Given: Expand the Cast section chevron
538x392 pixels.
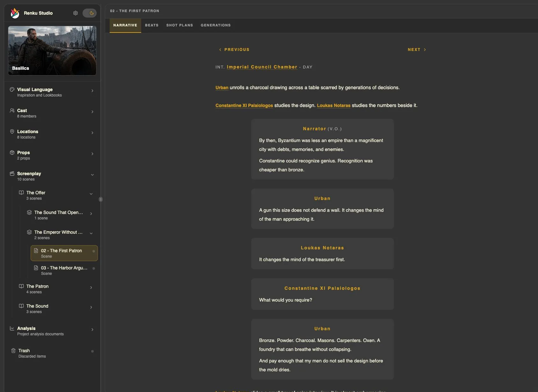Looking at the screenshot, I should point(92,112).
